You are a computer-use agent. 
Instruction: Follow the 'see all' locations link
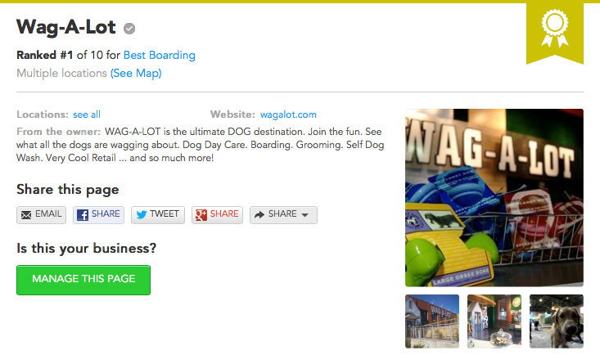[87, 115]
